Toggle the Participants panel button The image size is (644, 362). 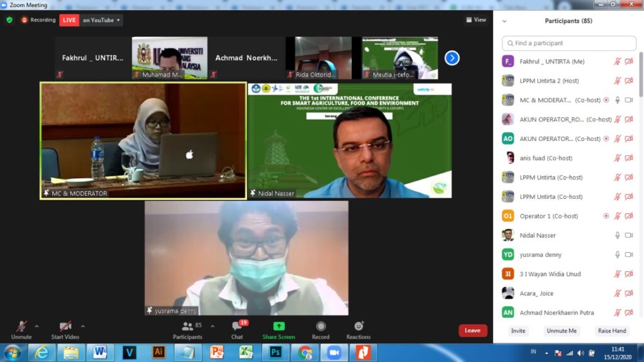coord(187,331)
